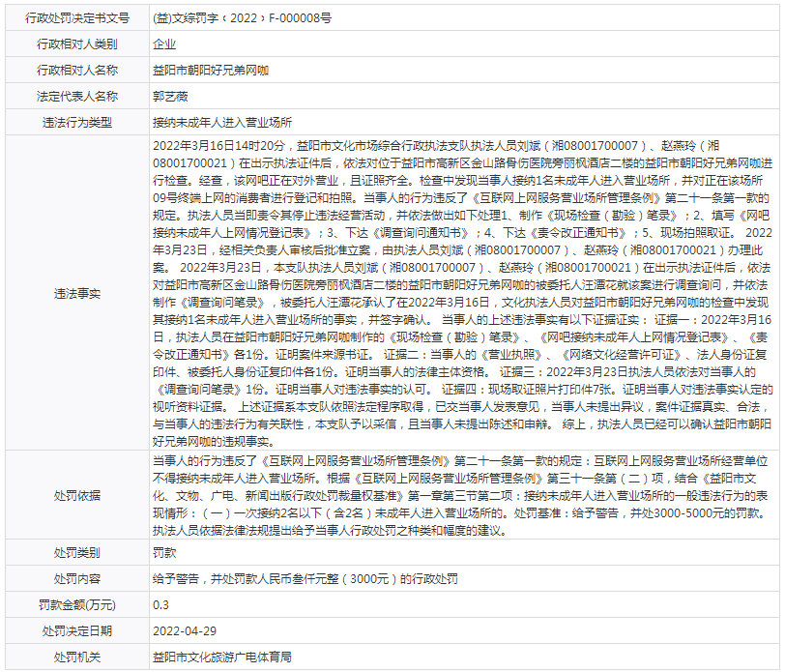Select the fine amount value 0.3

(160, 605)
